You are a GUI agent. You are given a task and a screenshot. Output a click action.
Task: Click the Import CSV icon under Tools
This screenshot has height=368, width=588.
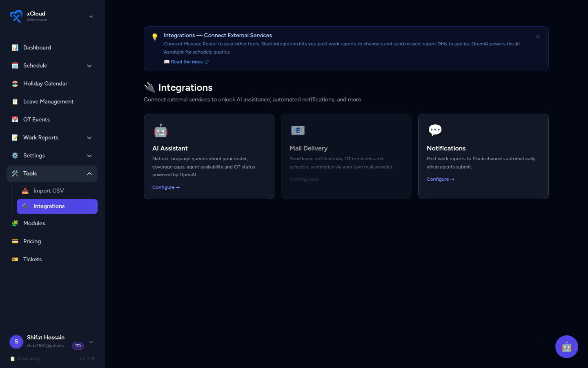tap(25, 191)
